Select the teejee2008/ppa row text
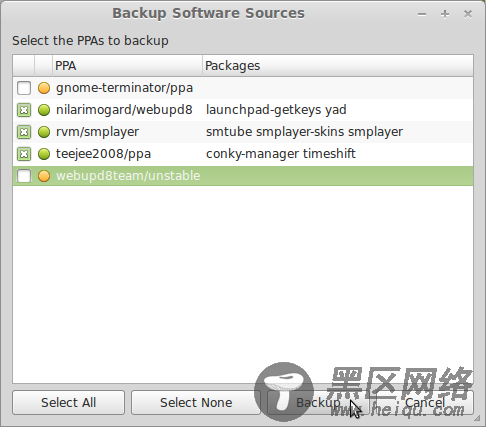 coord(103,154)
